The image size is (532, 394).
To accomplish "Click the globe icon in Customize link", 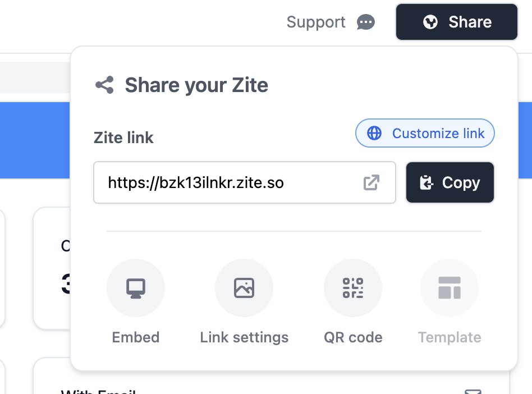I will tap(374, 133).
